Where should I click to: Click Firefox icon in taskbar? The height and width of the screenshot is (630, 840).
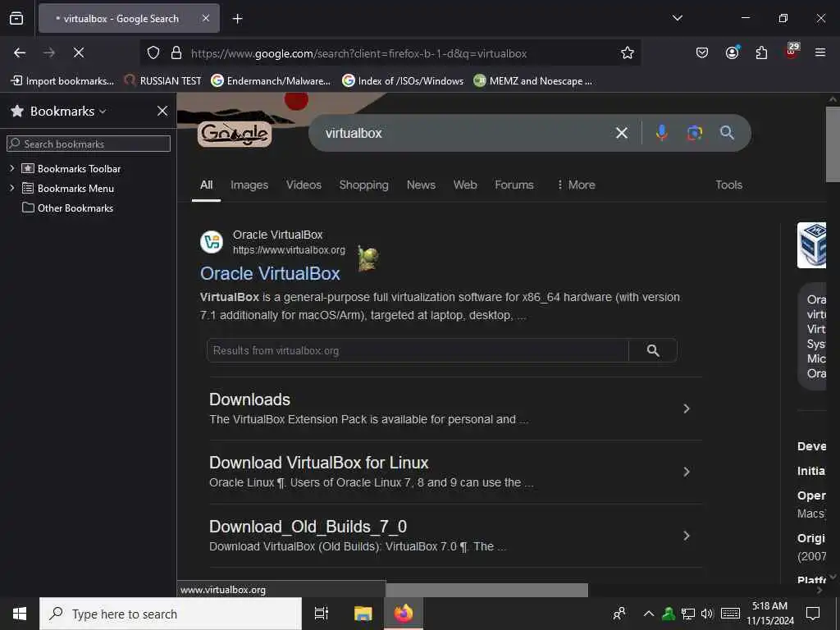tap(404, 614)
